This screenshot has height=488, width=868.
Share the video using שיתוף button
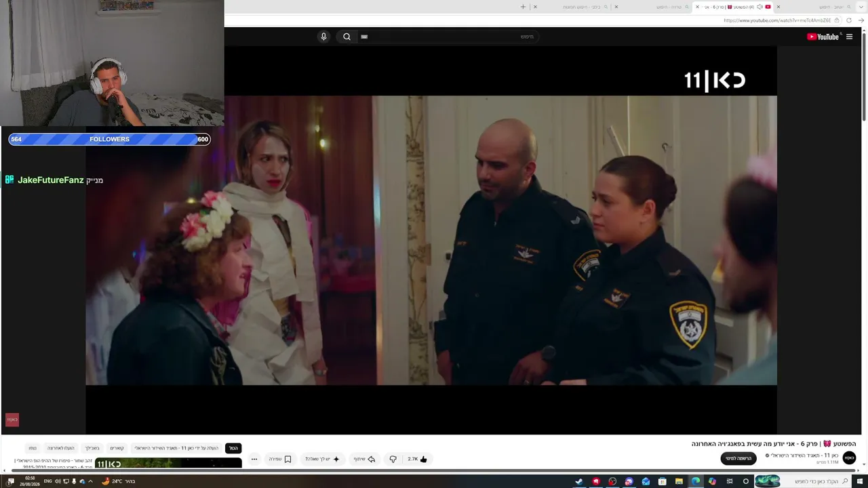(x=364, y=459)
